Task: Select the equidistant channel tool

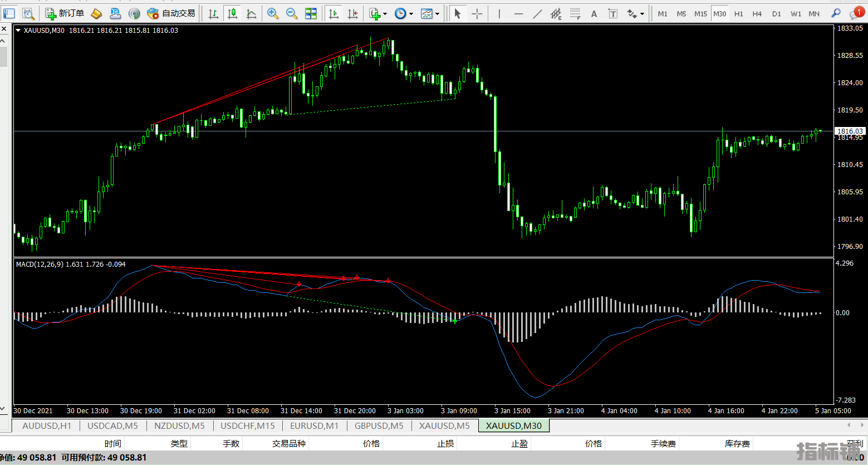Action: tap(556, 13)
